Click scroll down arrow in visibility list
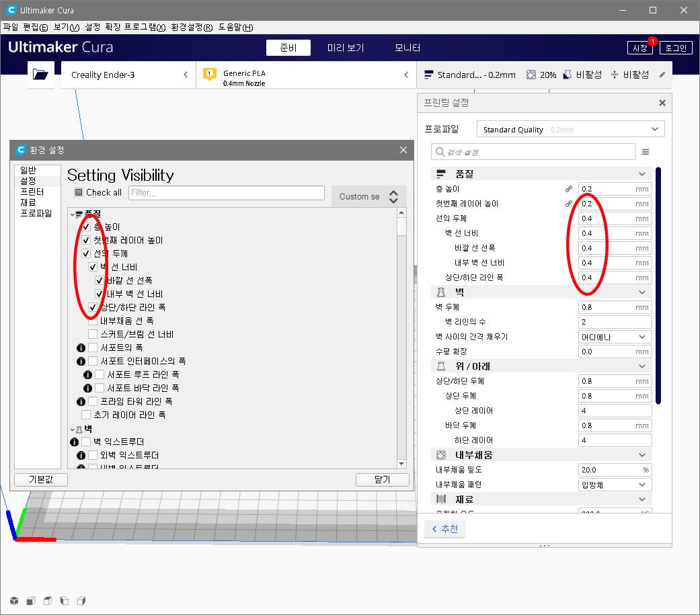The image size is (700, 615). pos(401,464)
